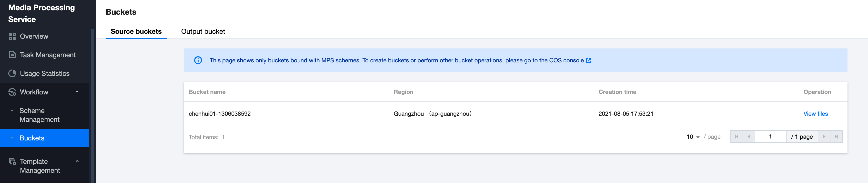Go to the previous page of results
The height and width of the screenshot is (183, 868).
[x=749, y=137]
